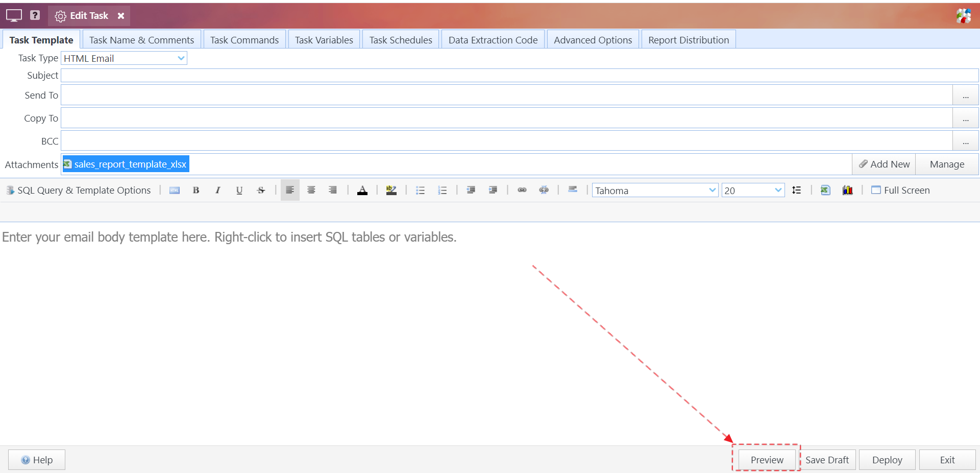Open the Tahoma font family dropdown
Image resolution: width=980 pixels, height=473 pixels.
click(x=655, y=190)
